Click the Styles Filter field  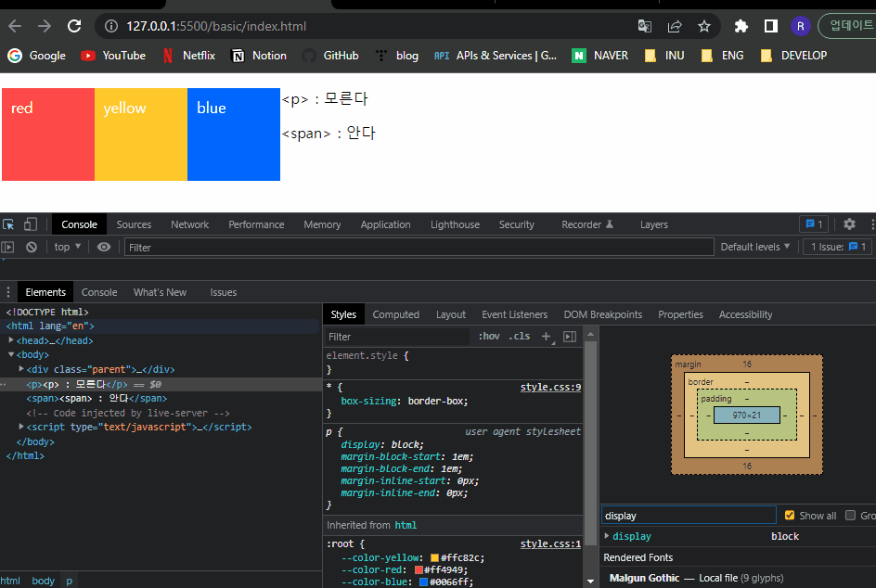click(x=398, y=337)
